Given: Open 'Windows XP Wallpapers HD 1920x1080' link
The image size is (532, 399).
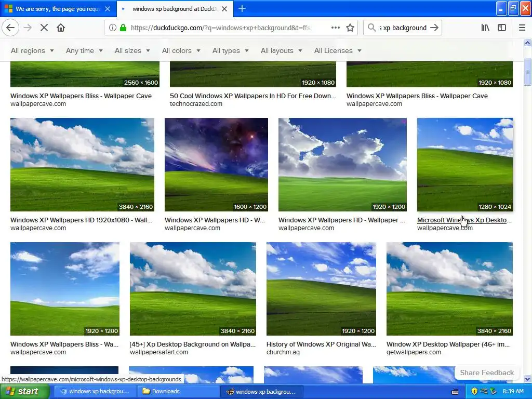Looking at the screenshot, I should pyautogui.click(x=81, y=220).
